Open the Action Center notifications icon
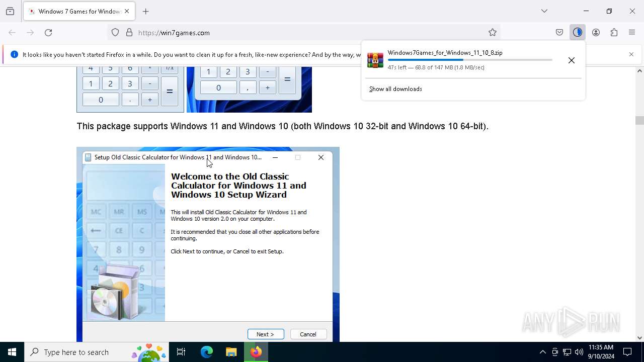Viewport: 644px width, 362px height. (627, 352)
